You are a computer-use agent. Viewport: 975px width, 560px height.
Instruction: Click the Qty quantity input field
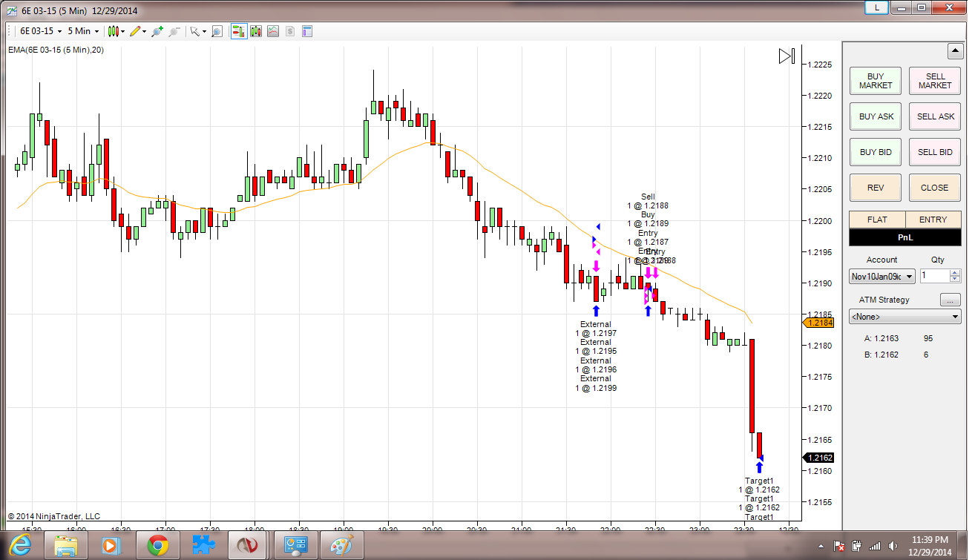[934, 276]
